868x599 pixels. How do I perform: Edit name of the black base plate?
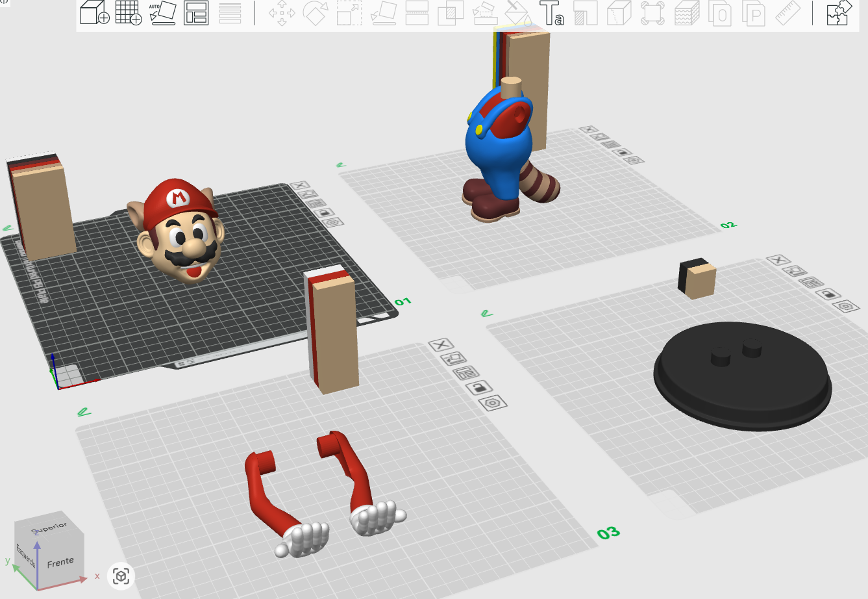click(487, 314)
